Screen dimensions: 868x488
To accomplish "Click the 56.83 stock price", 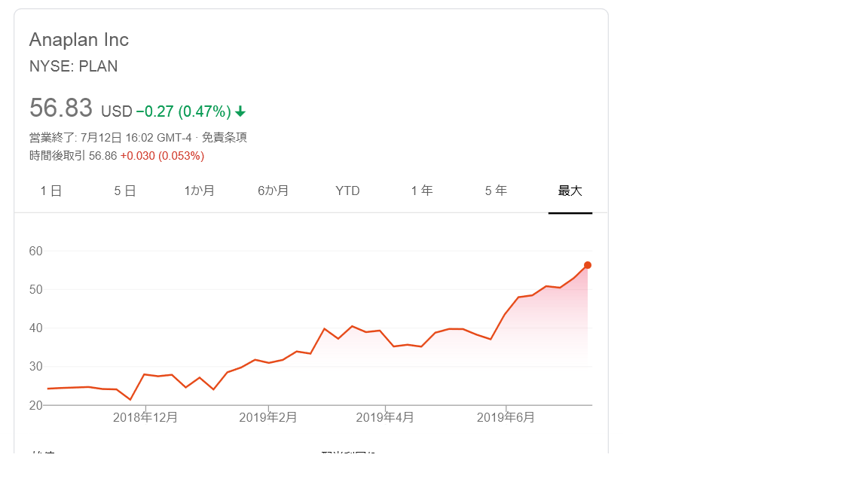I will point(61,108).
